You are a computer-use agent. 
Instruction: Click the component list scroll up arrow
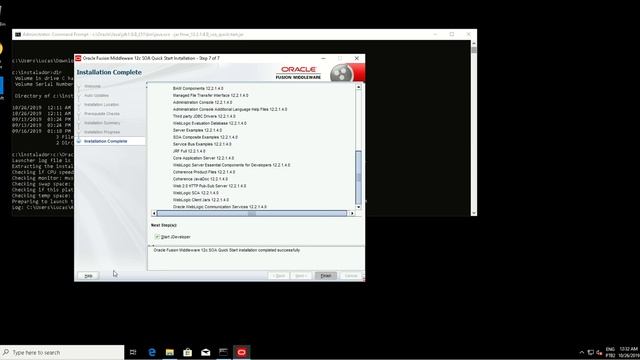[358, 87]
